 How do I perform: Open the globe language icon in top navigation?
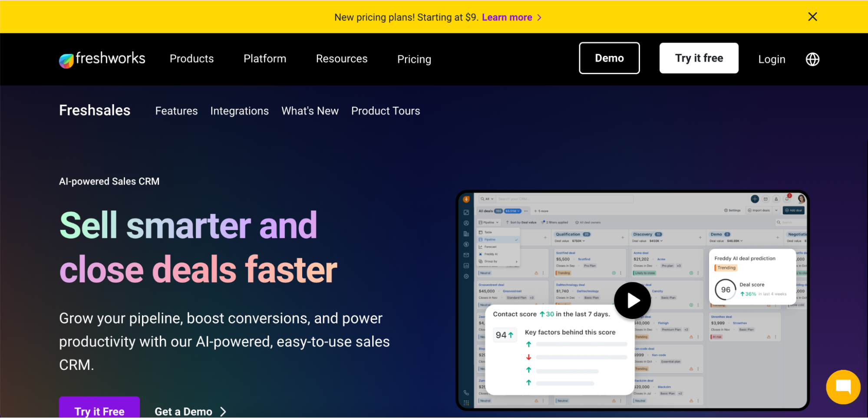click(x=812, y=59)
